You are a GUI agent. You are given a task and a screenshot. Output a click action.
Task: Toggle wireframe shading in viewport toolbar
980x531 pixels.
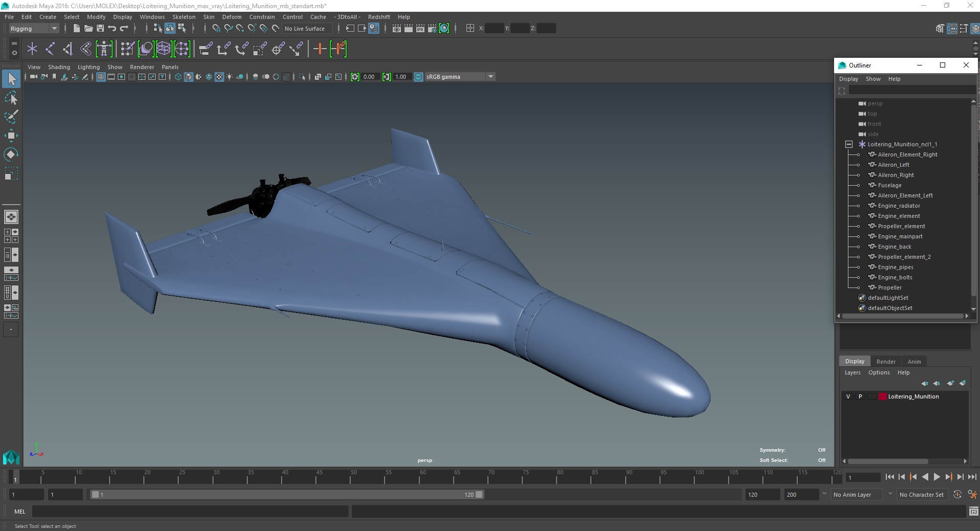tap(178, 77)
